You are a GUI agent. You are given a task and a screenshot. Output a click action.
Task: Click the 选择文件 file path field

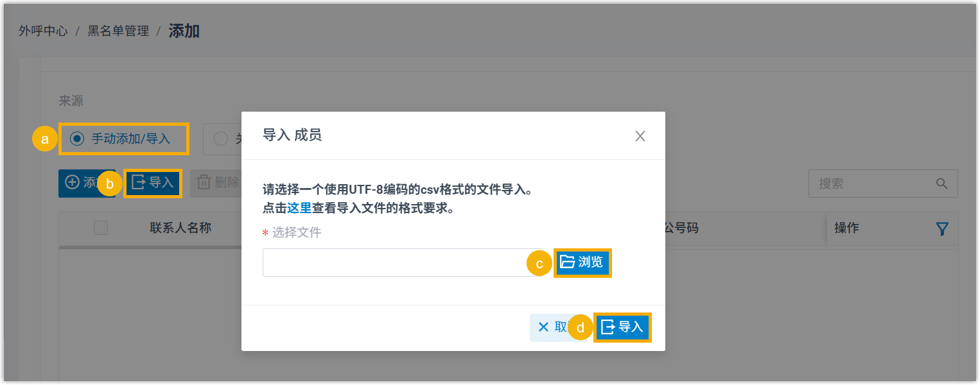(403, 262)
